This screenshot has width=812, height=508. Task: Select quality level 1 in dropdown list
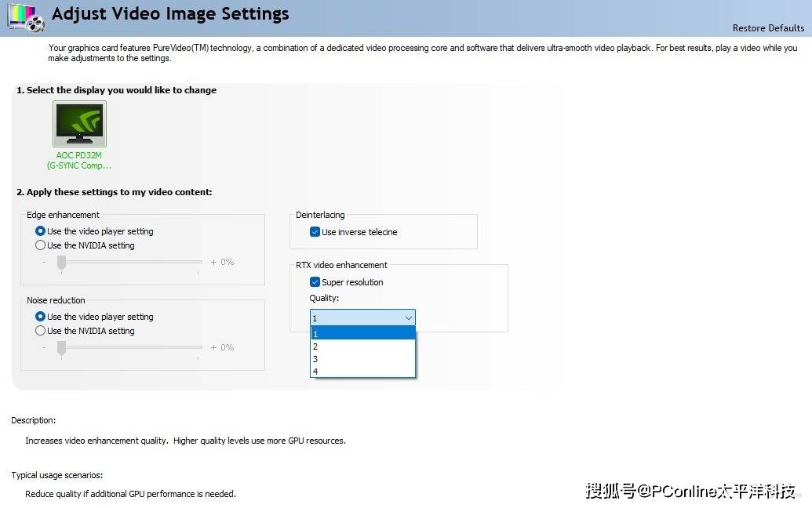click(x=362, y=333)
